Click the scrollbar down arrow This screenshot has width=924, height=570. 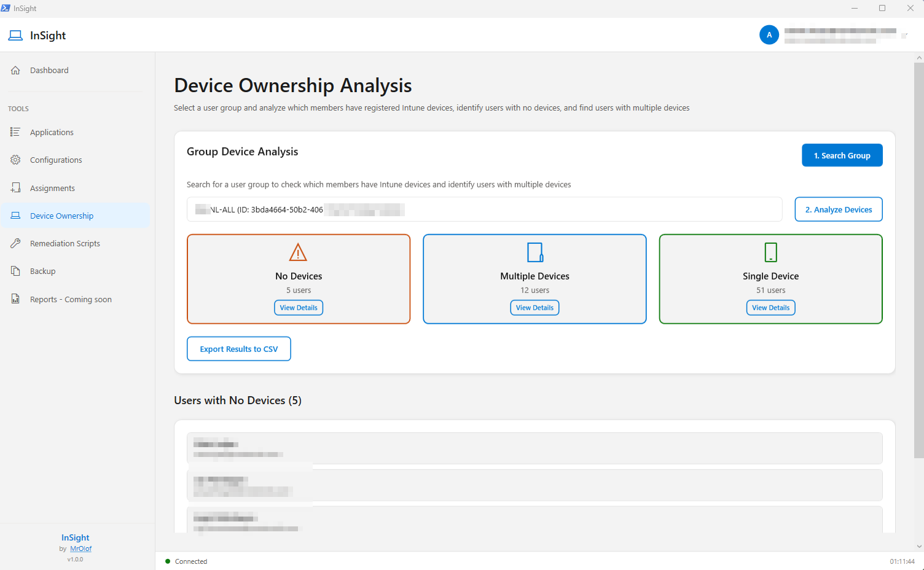(919, 546)
